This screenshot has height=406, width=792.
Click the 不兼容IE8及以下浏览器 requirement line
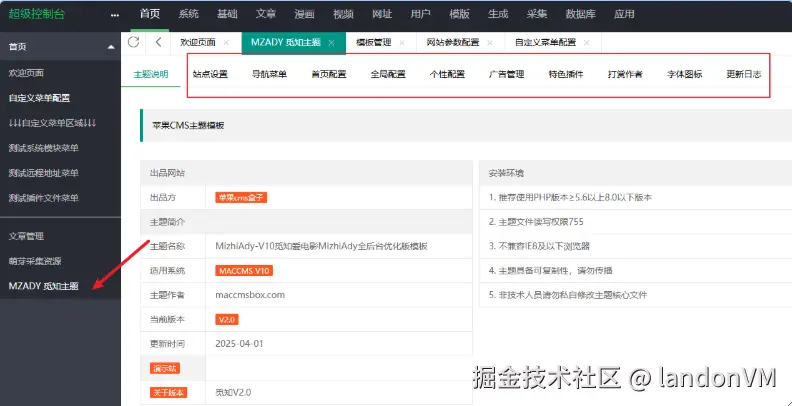[x=539, y=246]
